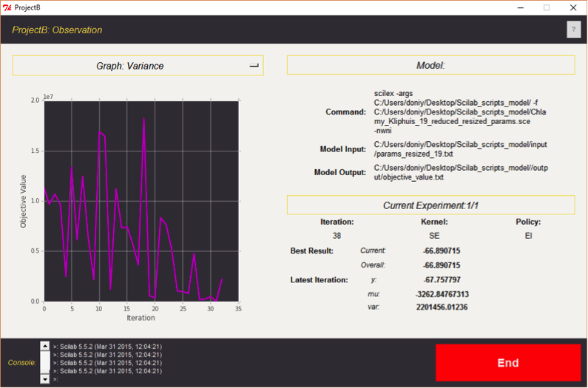Click the Iteration value 38
588x388 pixels.
tap(337, 236)
